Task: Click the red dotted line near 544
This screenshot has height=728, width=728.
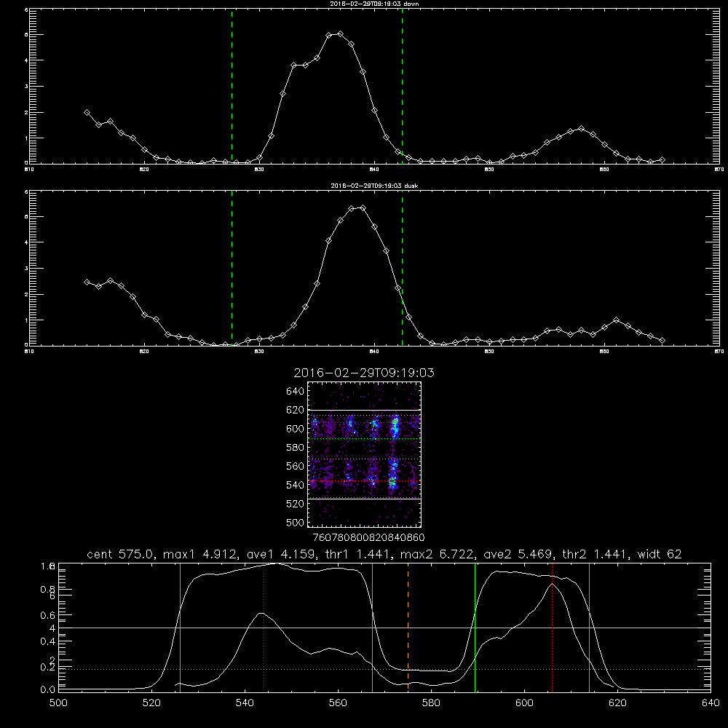Action: (264, 627)
